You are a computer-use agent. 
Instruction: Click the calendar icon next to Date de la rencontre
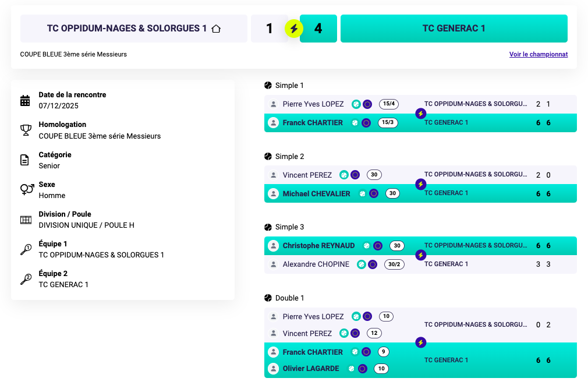tap(25, 100)
